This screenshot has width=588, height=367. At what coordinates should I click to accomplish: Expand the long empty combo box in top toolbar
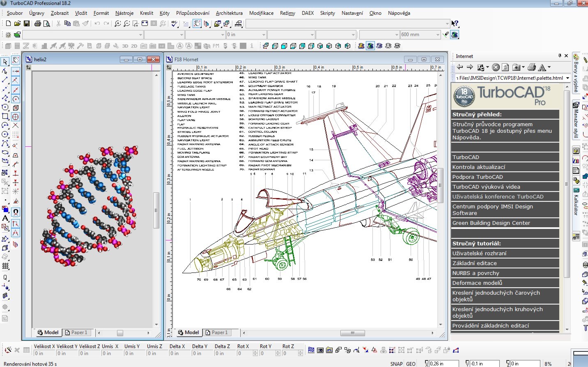(x=447, y=23)
